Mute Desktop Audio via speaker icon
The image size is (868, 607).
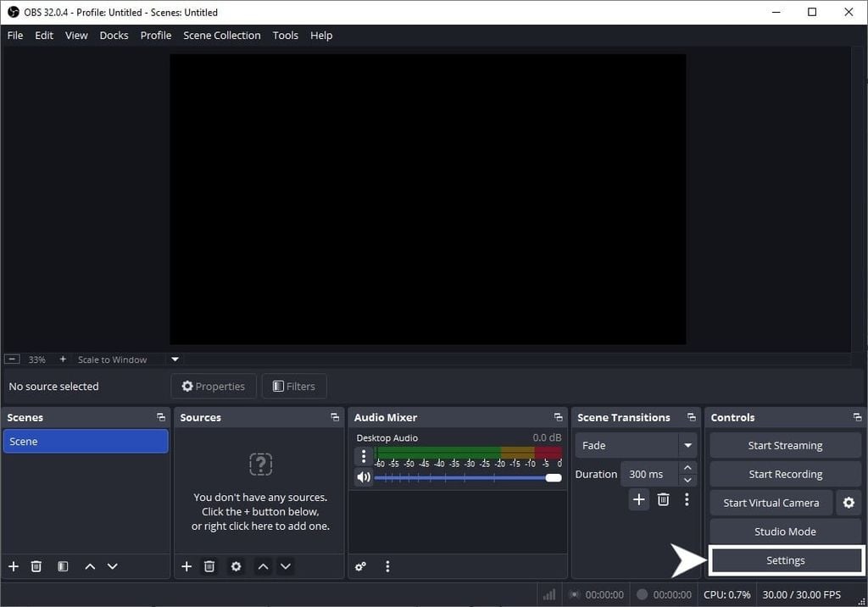point(364,477)
